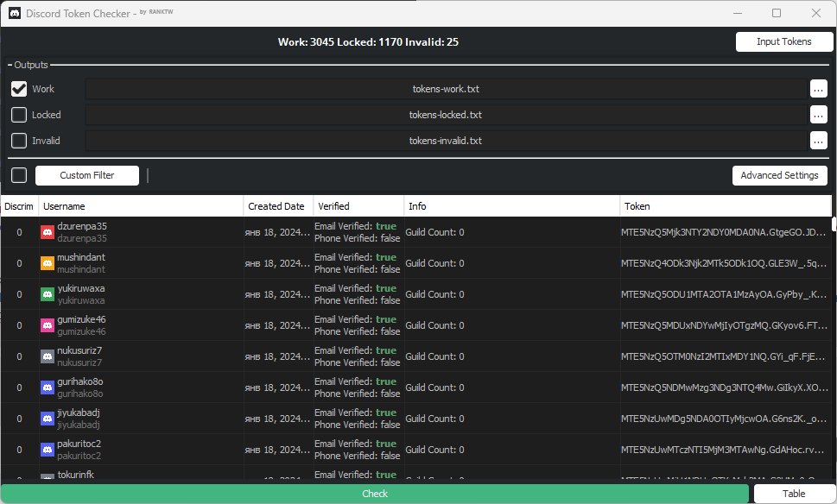Sort by the Verified column header
This screenshot has height=504, width=837.
358,206
